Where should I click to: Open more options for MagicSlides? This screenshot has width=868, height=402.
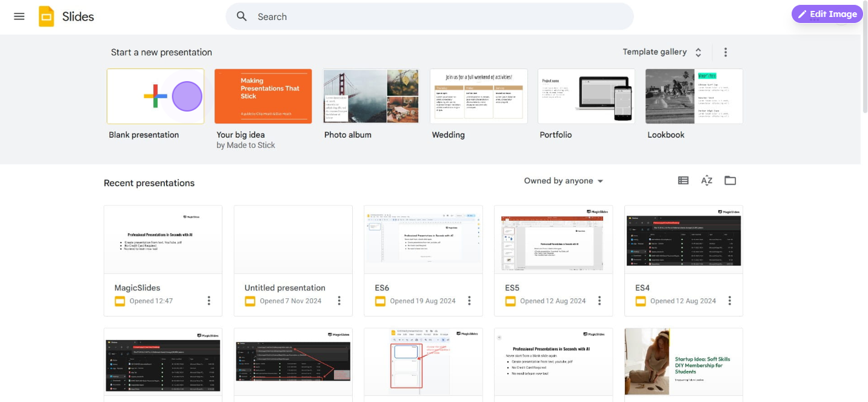[209, 301]
